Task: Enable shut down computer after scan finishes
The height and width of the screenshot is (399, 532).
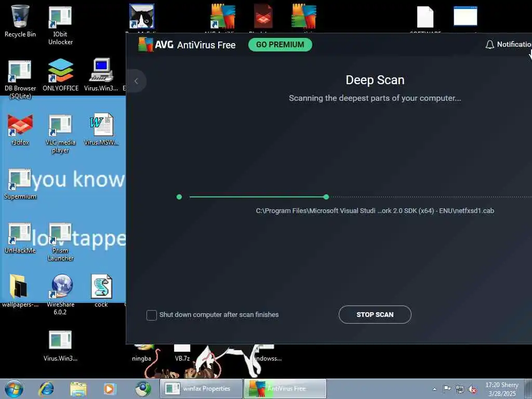Action: [x=152, y=315]
